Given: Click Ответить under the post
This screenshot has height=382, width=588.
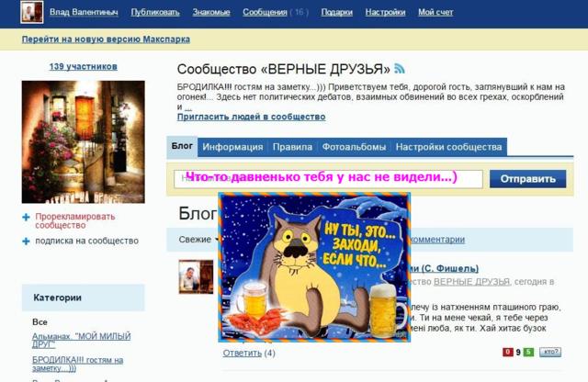Looking at the screenshot, I should pyautogui.click(x=243, y=354).
